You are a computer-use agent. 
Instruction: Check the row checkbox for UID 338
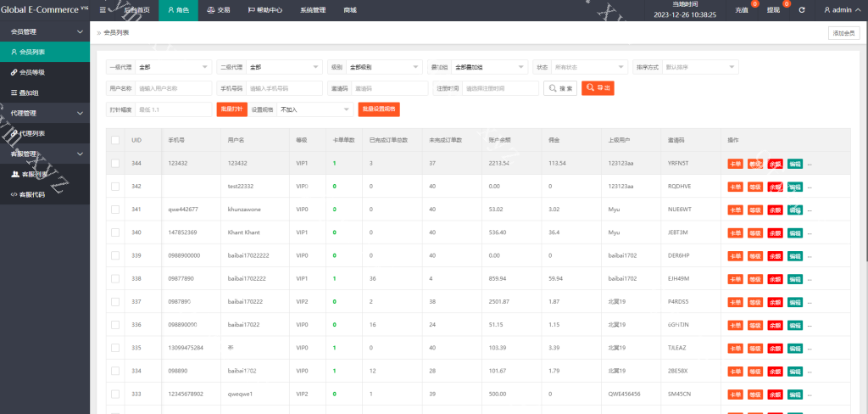[115, 279]
